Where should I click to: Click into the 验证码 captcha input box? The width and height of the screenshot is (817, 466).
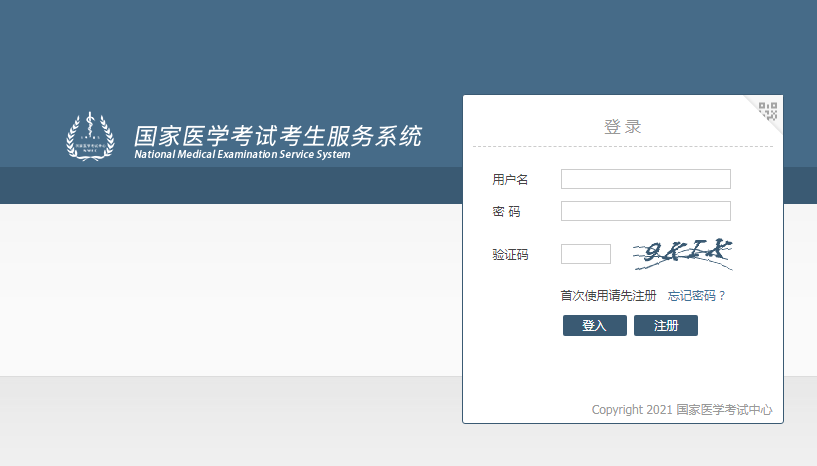pos(585,254)
